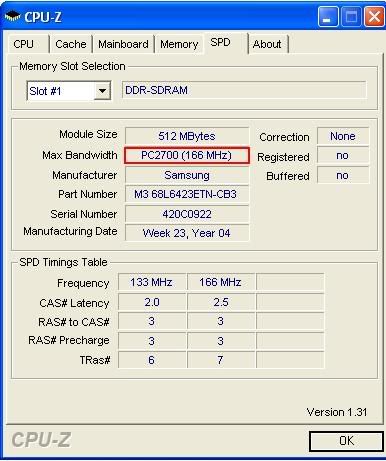Select the Memory tab

(179, 44)
